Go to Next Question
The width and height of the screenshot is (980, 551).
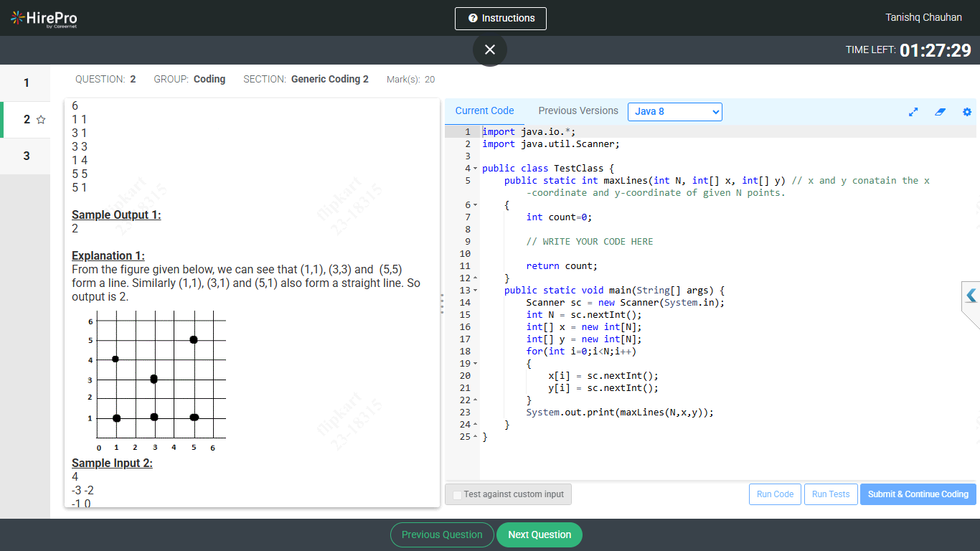coord(540,534)
